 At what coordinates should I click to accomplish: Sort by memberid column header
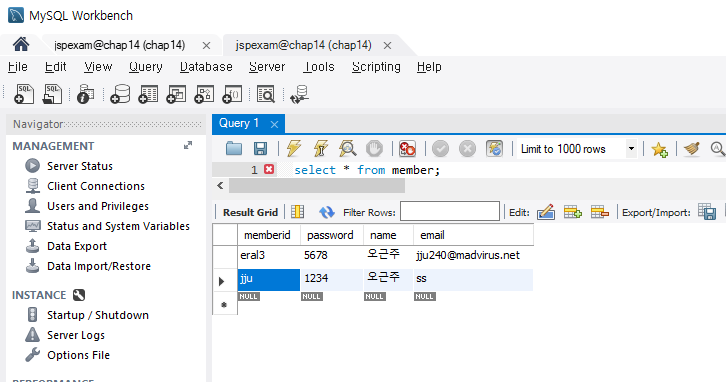click(x=269, y=235)
